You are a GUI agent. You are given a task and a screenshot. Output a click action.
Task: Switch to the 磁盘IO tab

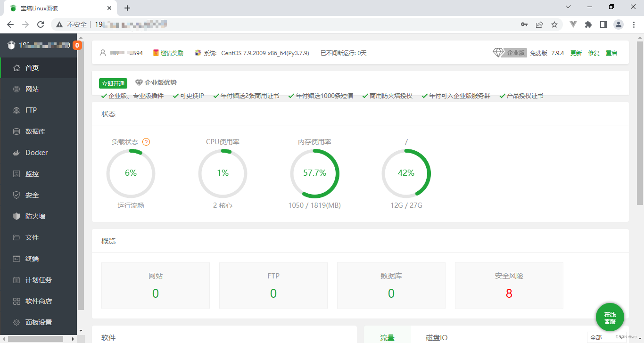[x=437, y=337]
